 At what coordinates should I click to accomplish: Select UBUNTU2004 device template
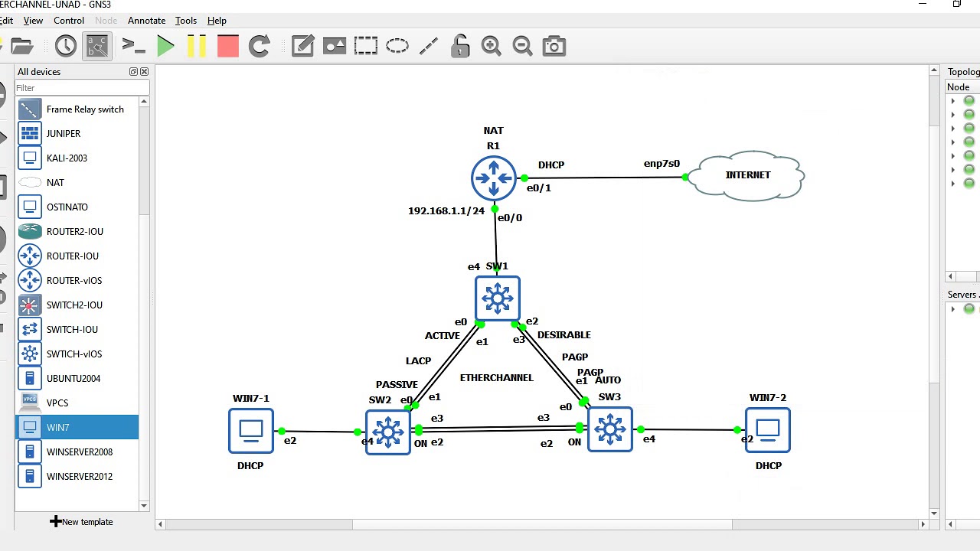pyautogui.click(x=77, y=379)
